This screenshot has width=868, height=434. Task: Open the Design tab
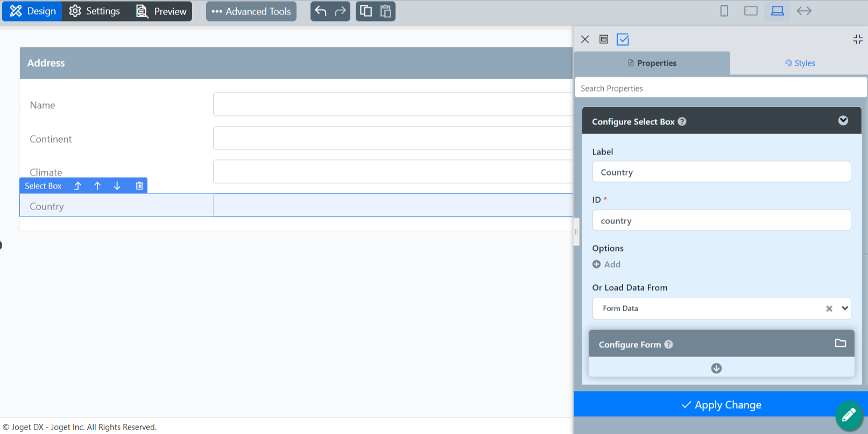tap(32, 11)
